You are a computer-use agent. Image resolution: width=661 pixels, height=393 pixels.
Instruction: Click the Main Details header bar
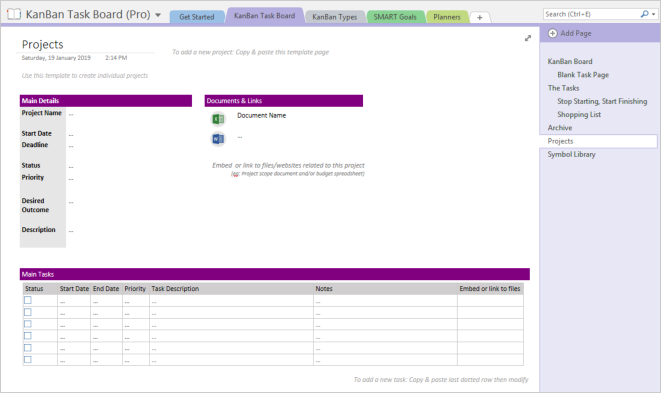click(106, 101)
